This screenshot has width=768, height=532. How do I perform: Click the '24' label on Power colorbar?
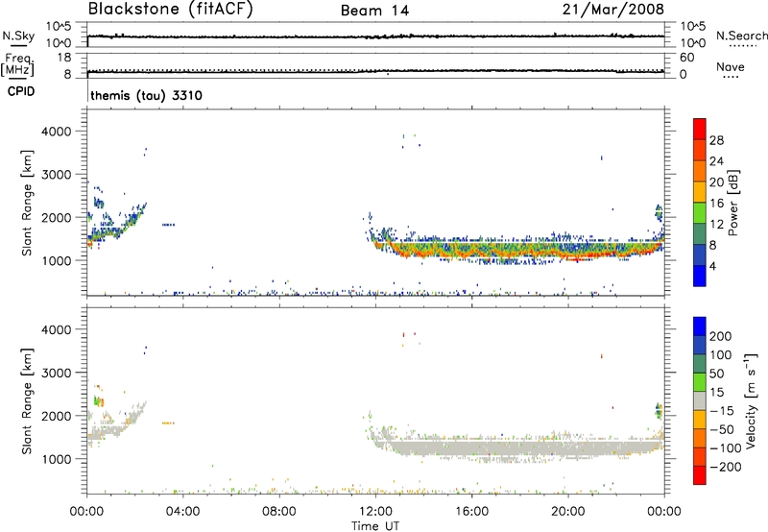716,161
